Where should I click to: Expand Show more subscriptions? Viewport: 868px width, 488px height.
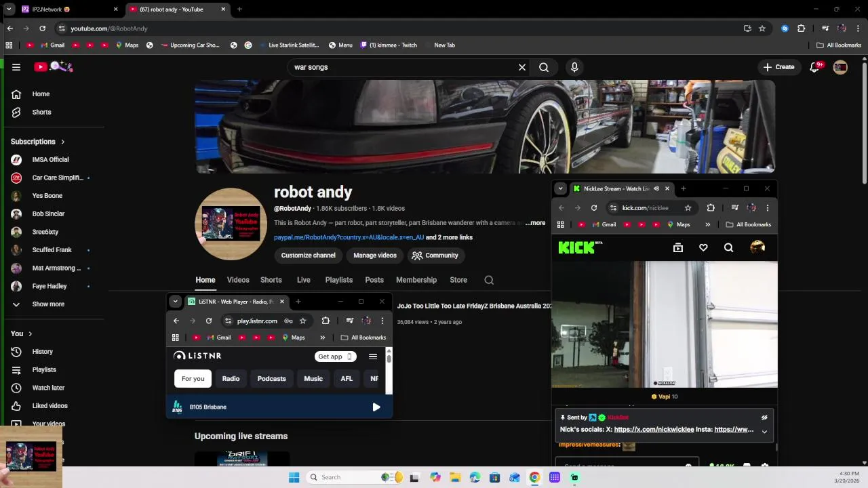click(48, 304)
